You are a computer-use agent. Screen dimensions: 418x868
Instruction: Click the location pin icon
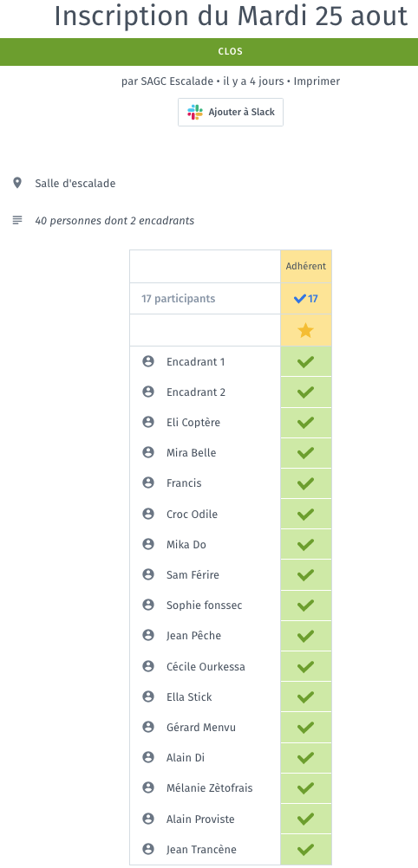17,183
